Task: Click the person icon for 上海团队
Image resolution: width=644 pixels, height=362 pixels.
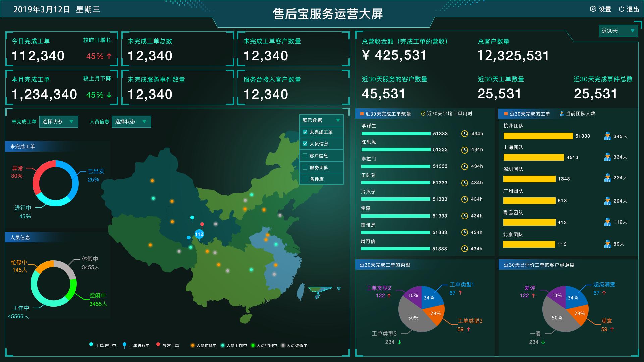Action: 607,157
